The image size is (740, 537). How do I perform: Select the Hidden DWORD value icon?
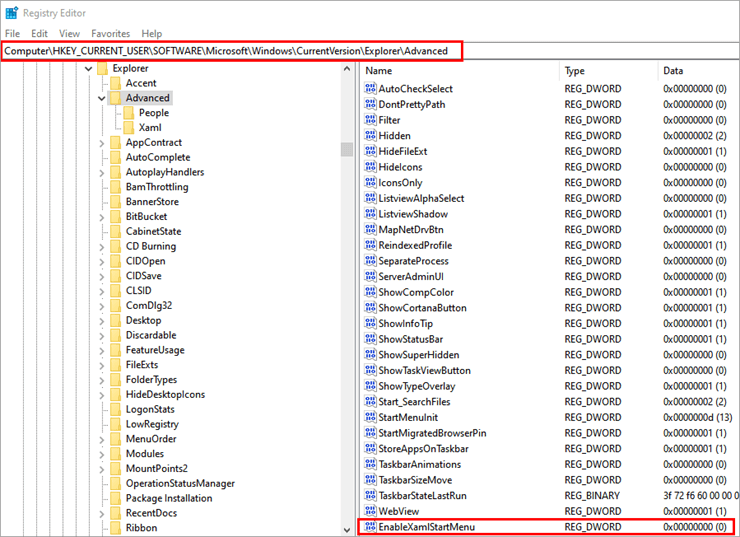click(370, 135)
